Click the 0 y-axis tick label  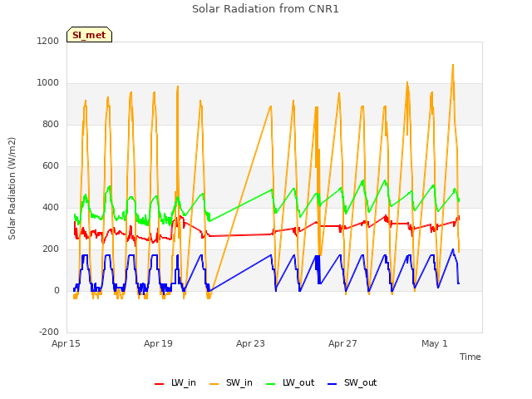pyautogui.click(x=57, y=290)
